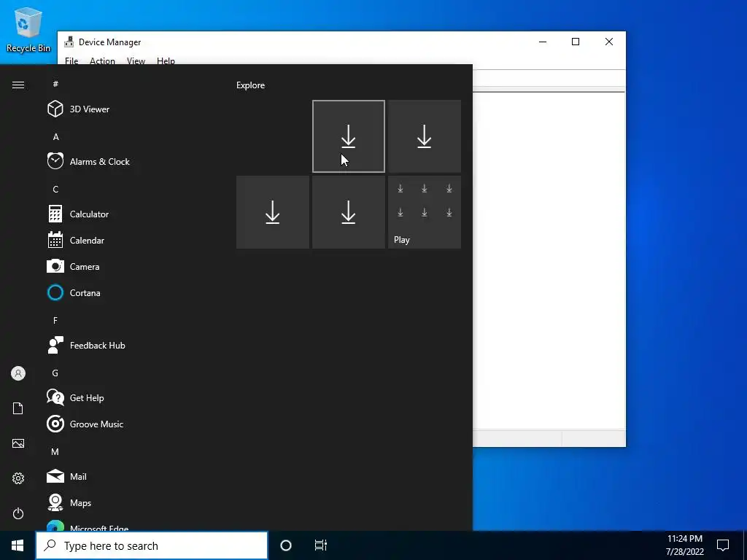The width and height of the screenshot is (747, 560).
Task: Click the C letter group header
Action: point(55,189)
